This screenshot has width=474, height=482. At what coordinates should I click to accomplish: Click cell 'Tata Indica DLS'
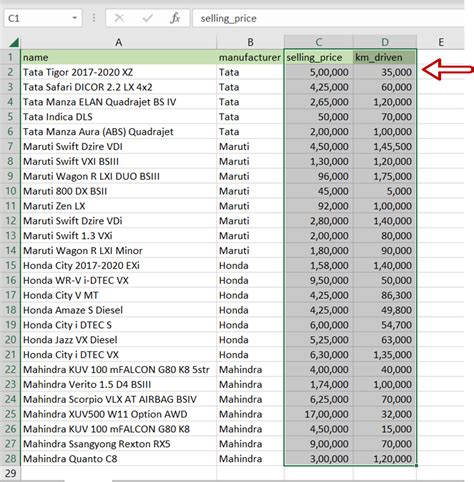pyautogui.click(x=119, y=117)
